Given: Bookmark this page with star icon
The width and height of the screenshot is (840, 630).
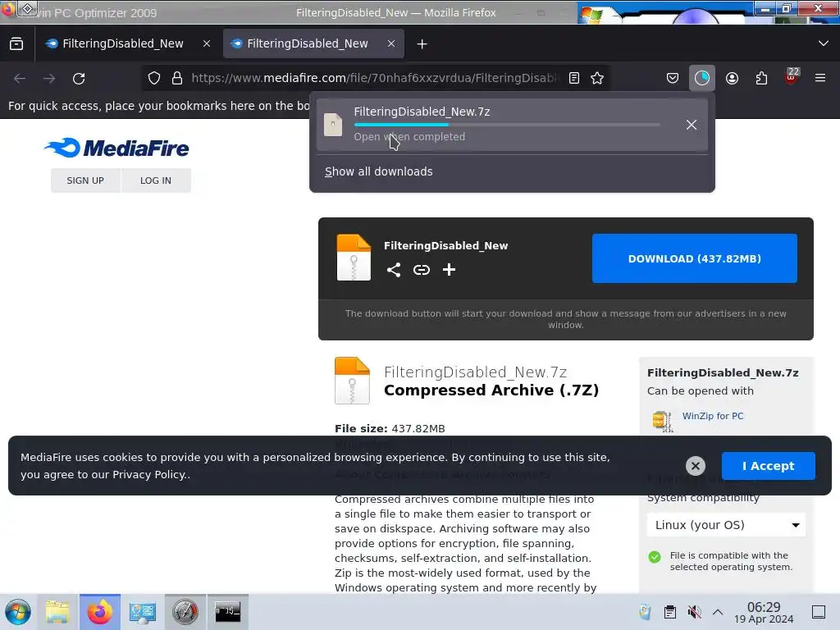Looking at the screenshot, I should tap(597, 78).
